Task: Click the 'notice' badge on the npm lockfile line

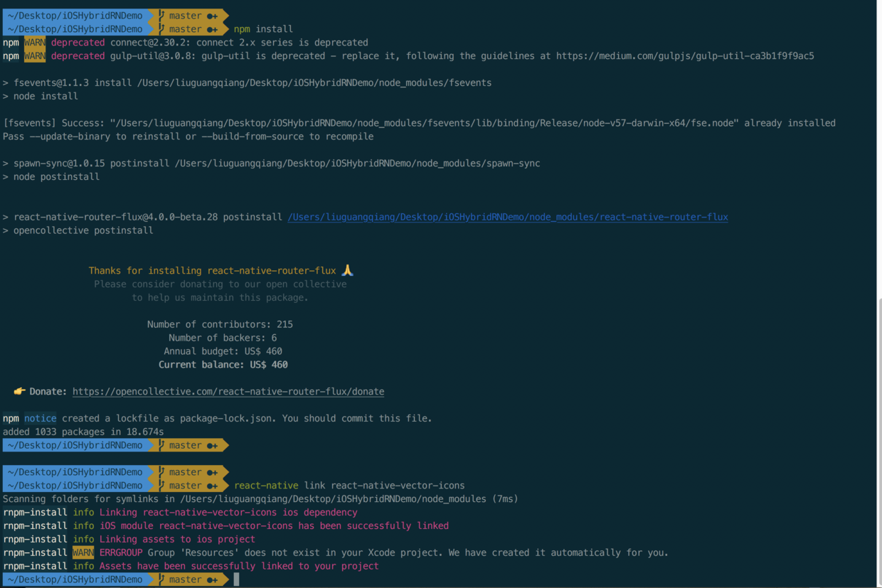Action: (x=41, y=419)
